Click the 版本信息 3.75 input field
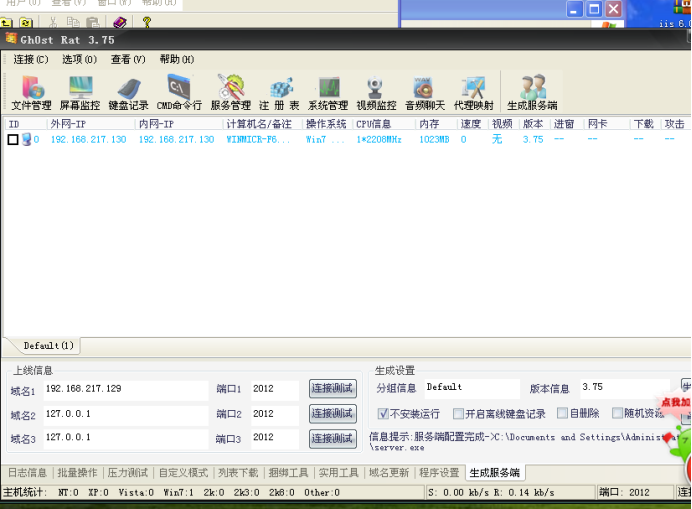The width and height of the screenshot is (692, 509). 625,388
